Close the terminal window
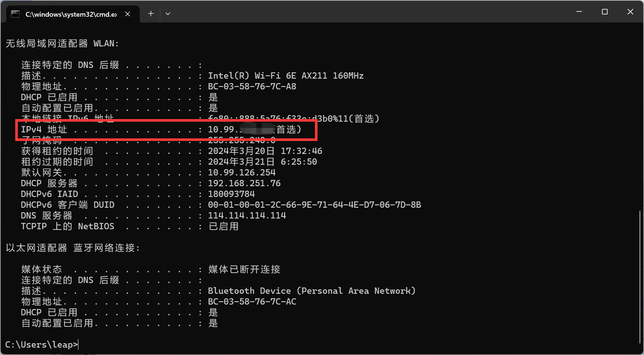 pyautogui.click(x=630, y=12)
